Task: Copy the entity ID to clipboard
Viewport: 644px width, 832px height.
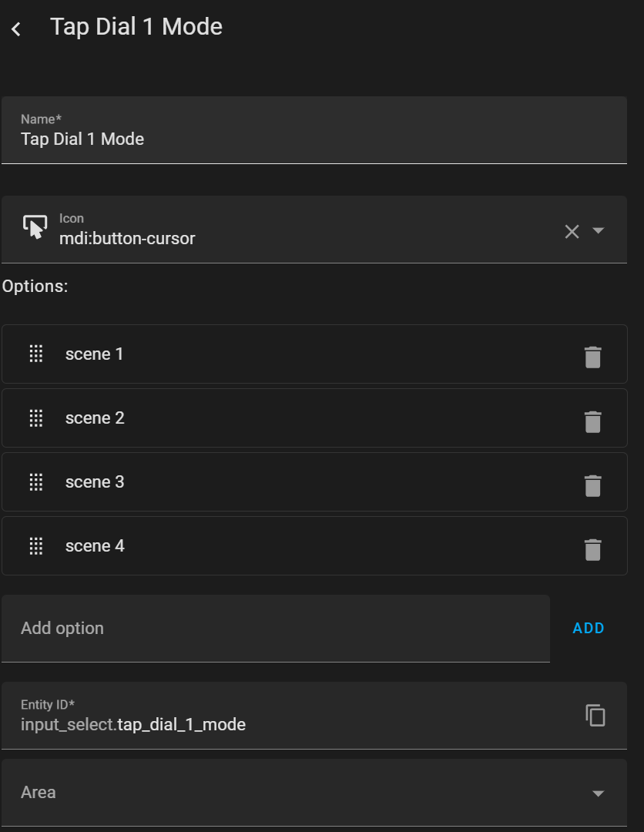Action: point(595,716)
